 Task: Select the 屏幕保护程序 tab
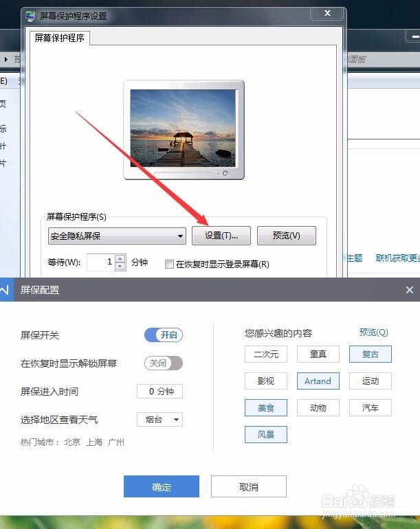coord(59,38)
